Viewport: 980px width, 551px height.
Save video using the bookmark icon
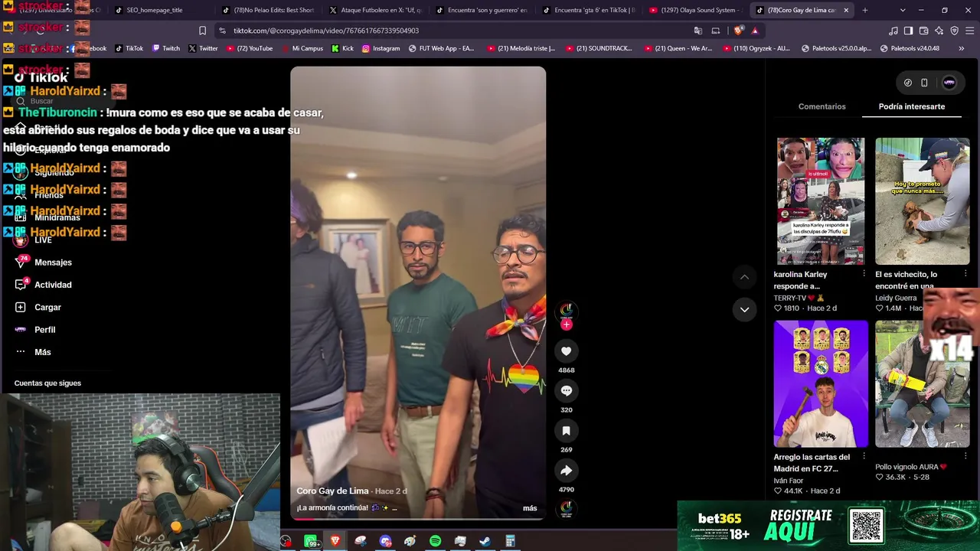(567, 431)
